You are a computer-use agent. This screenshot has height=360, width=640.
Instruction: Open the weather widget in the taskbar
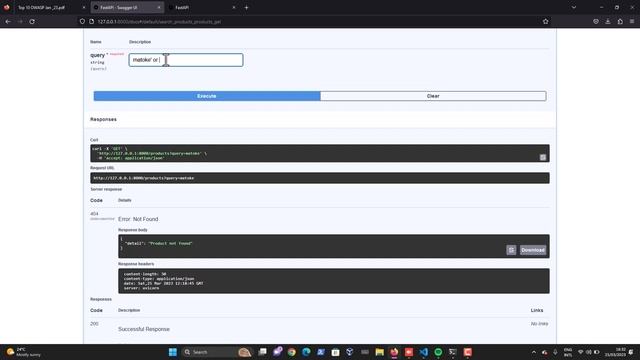pos(24,352)
